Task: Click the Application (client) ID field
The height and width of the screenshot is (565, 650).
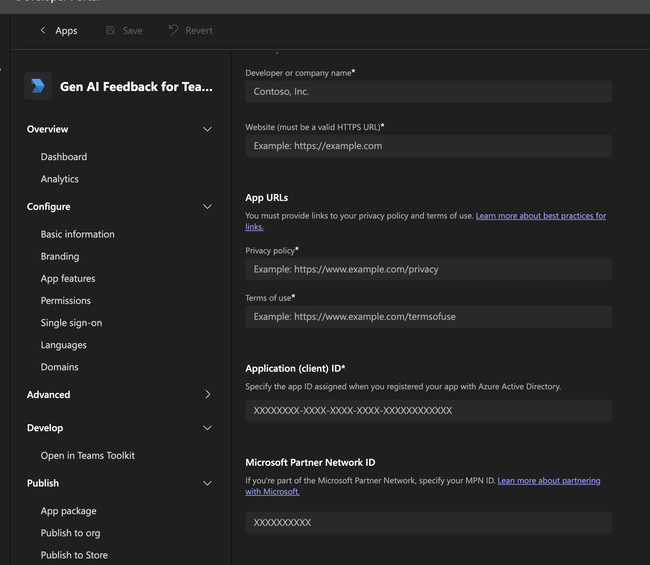Action: [428, 411]
